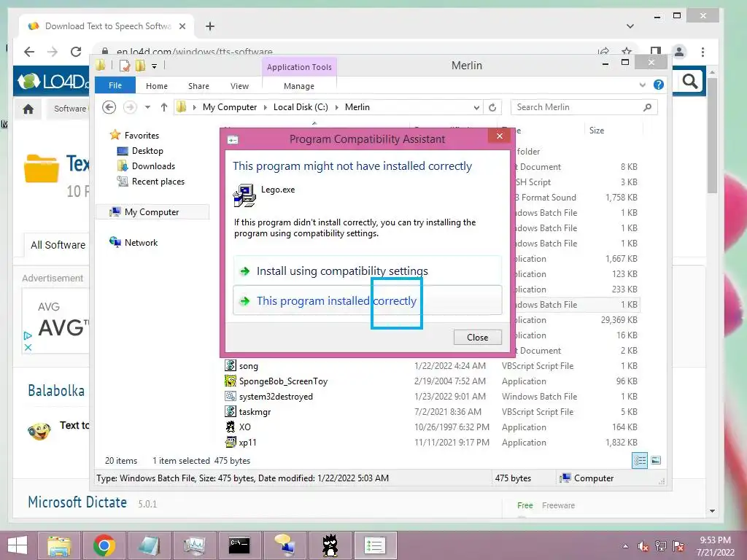Click the Lego.exe setup icon in the dialog
Image resolution: width=747 pixels, height=560 pixels.
[244, 195]
